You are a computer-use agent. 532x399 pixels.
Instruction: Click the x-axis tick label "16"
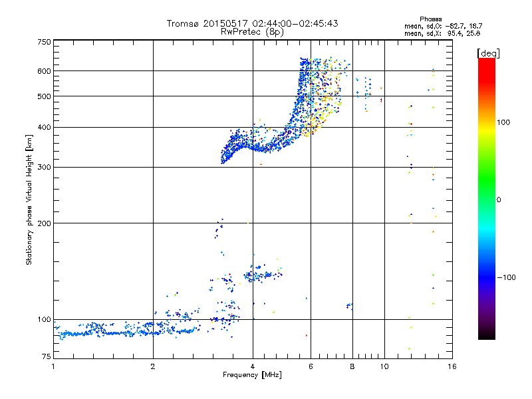tap(452, 366)
